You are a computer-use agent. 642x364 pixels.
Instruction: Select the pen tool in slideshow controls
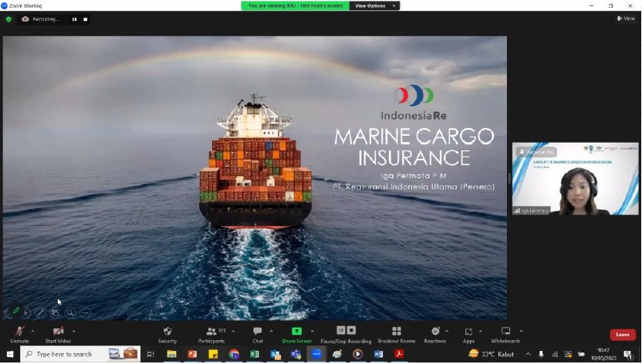coord(40,313)
